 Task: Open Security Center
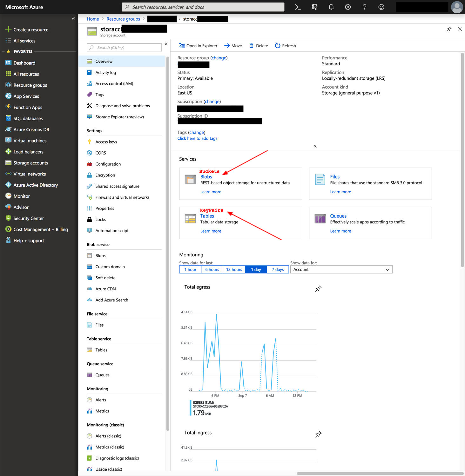point(29,218)
